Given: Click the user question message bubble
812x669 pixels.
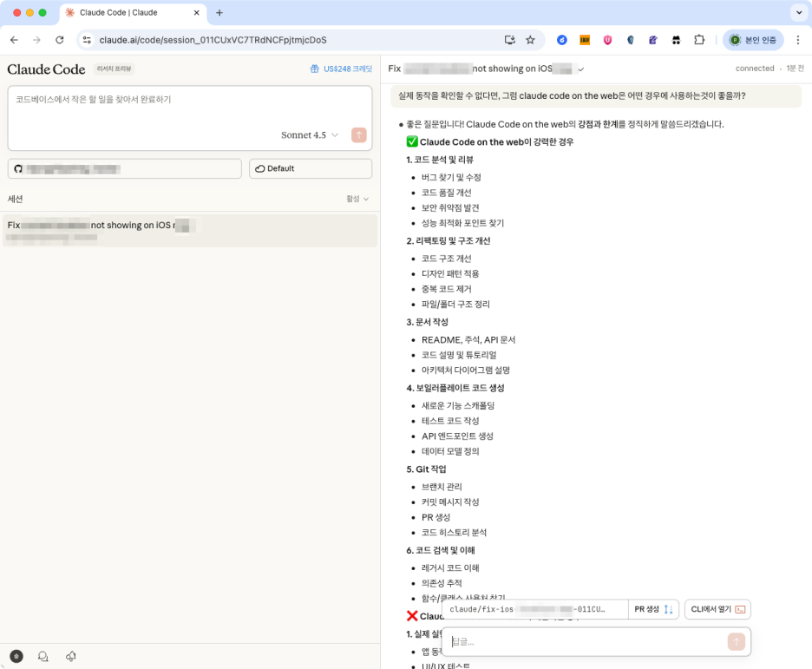Looking at the screenshot, I should tap(596, 95).
